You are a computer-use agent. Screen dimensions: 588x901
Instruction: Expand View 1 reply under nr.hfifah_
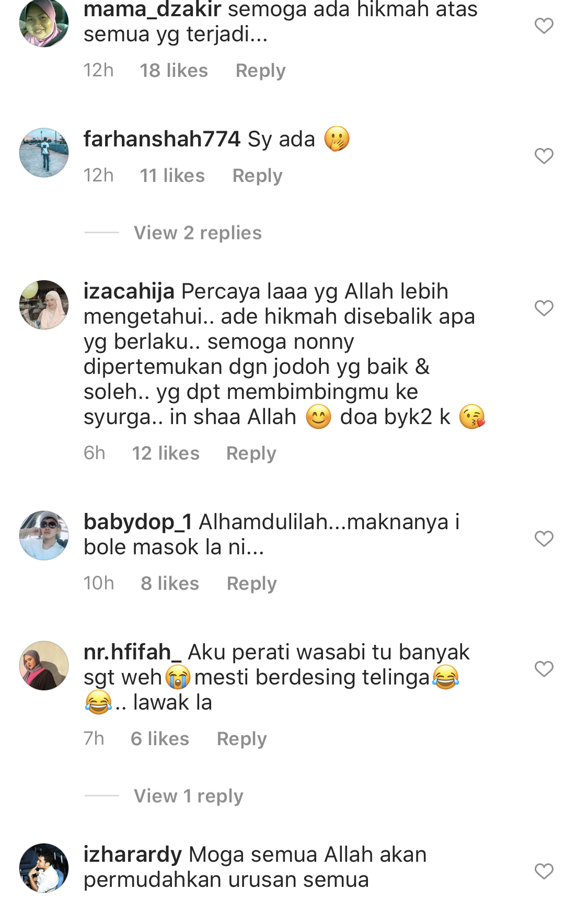188,796
